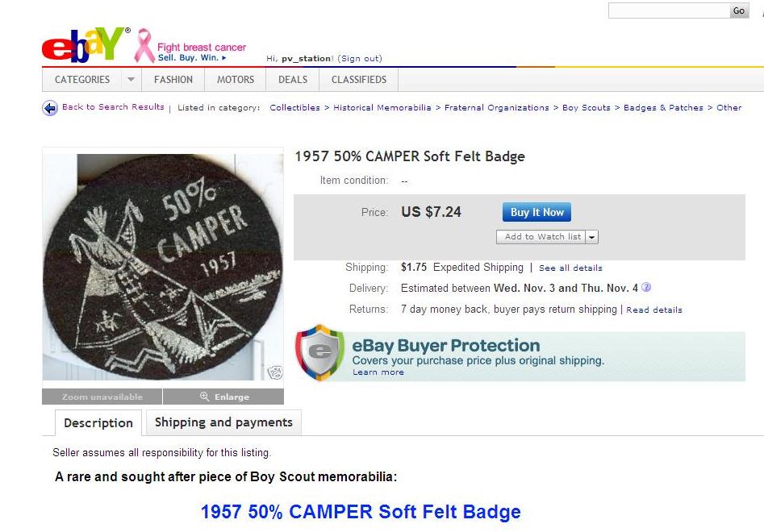Open the Boy Scouts category breadcrumb link
764x532 pixels.
(587, 107)
